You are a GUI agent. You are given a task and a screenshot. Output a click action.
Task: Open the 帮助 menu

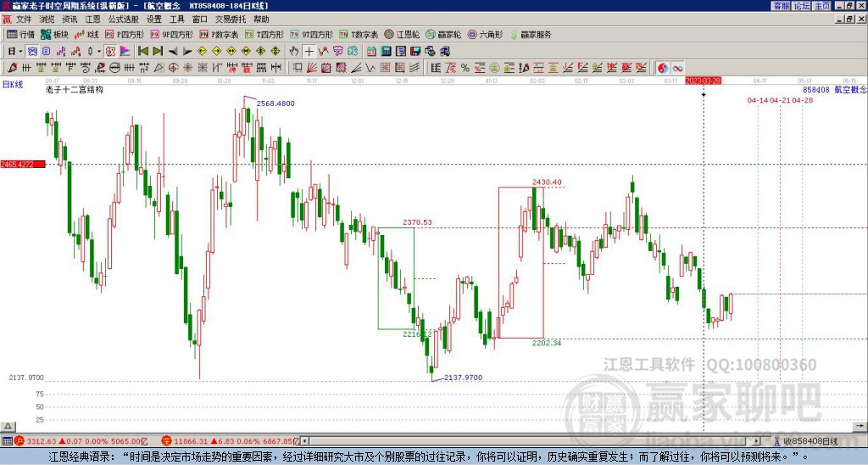(x=261, y=20)
